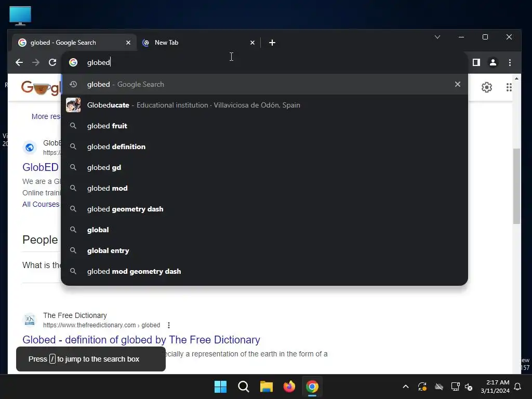
Task: Open Windows Search from the taskbar
Action: 244,387
